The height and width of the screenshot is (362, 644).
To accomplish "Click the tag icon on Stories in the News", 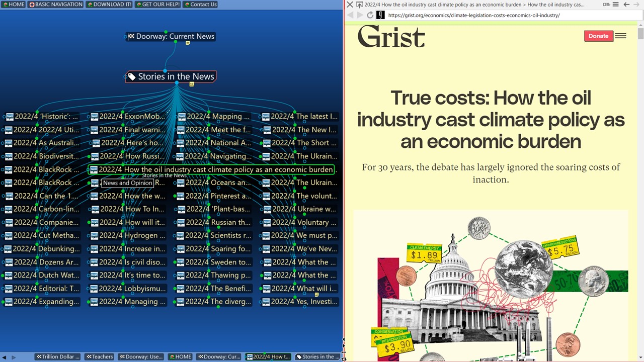I will coord(132,76).
